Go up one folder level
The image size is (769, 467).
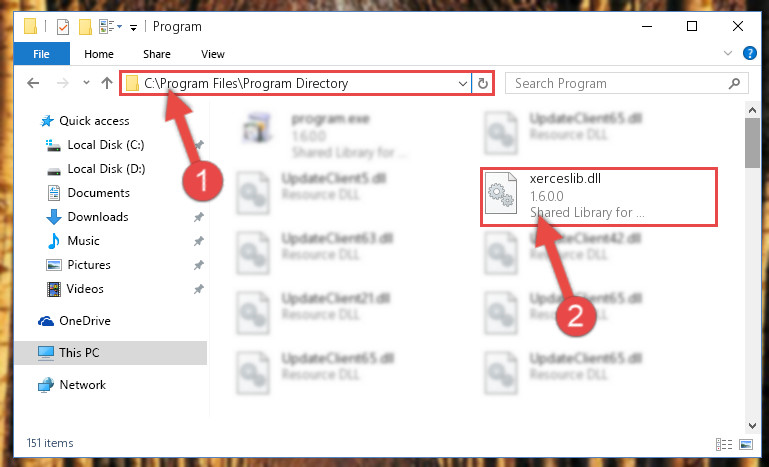coord(106,83)
